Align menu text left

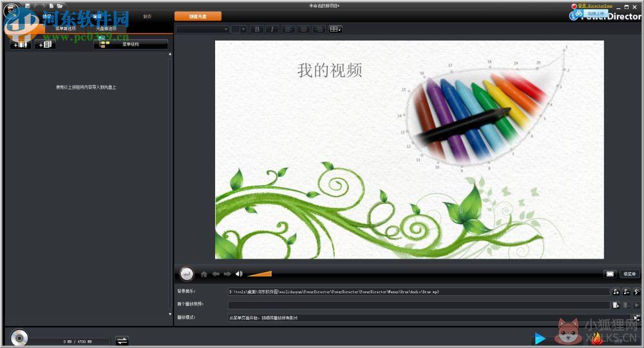tap(289, 29)
